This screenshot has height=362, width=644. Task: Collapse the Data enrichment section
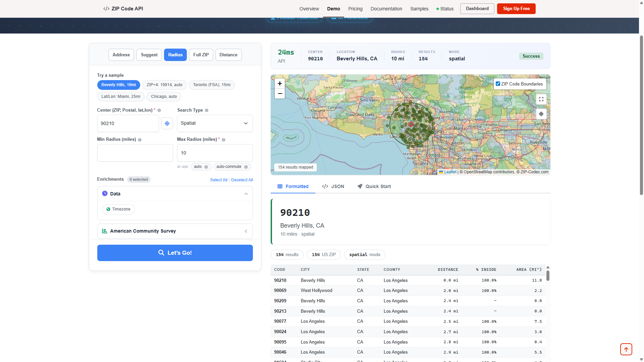[x=175, y=194]
